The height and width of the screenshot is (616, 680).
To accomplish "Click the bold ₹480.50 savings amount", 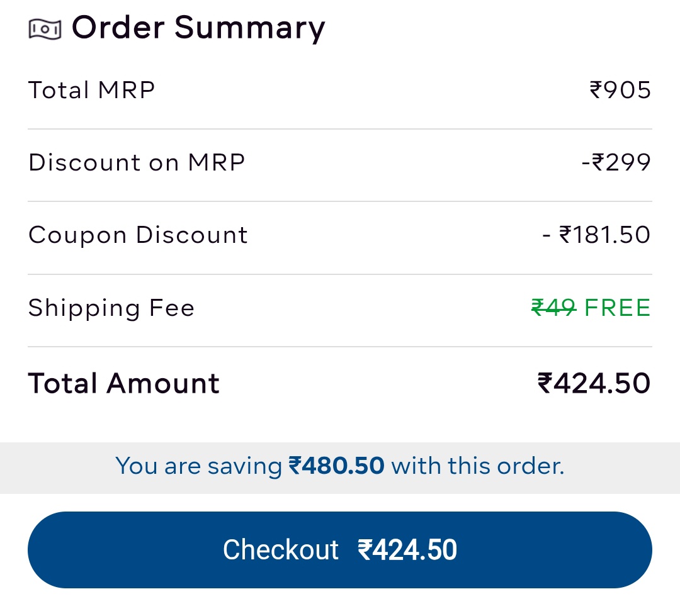I will (x=336, y=466).
